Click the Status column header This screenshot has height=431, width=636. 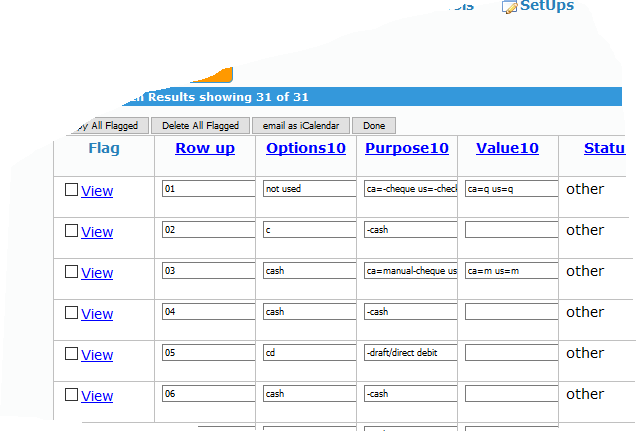[604, 148]
